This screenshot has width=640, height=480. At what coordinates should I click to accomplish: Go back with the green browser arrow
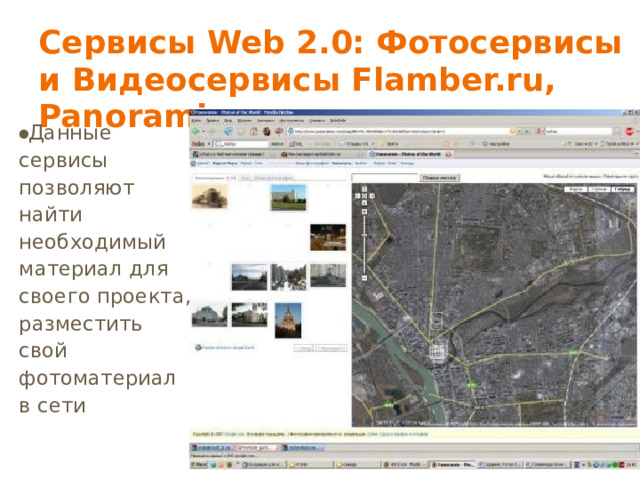tap(196, 131)
